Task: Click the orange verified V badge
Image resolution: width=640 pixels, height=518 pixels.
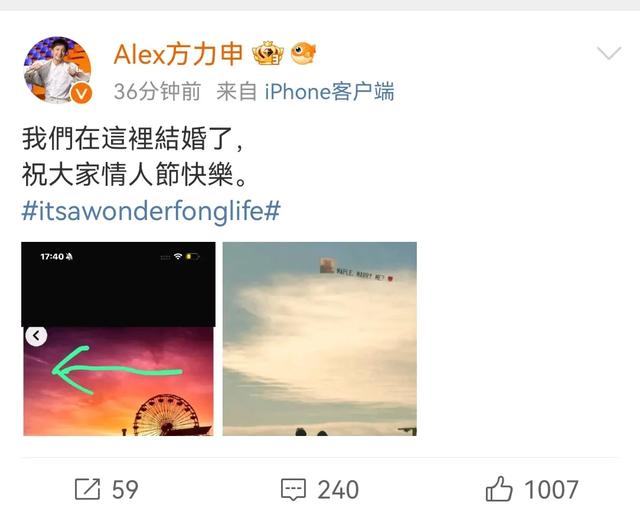Action: point(81,93)
